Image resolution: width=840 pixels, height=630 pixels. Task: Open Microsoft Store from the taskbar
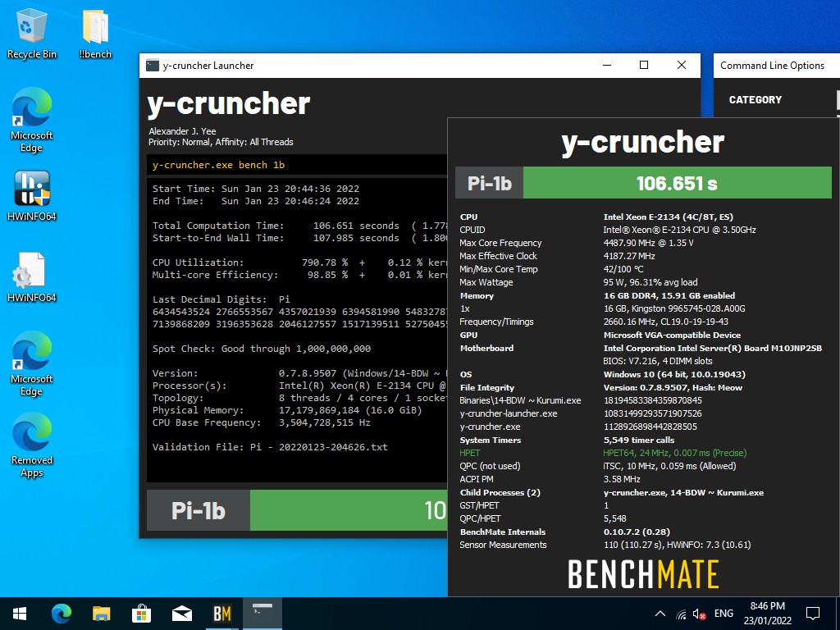(141, 614)
